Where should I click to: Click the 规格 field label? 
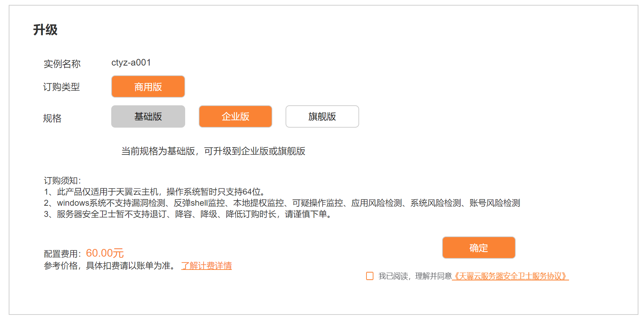52,118
